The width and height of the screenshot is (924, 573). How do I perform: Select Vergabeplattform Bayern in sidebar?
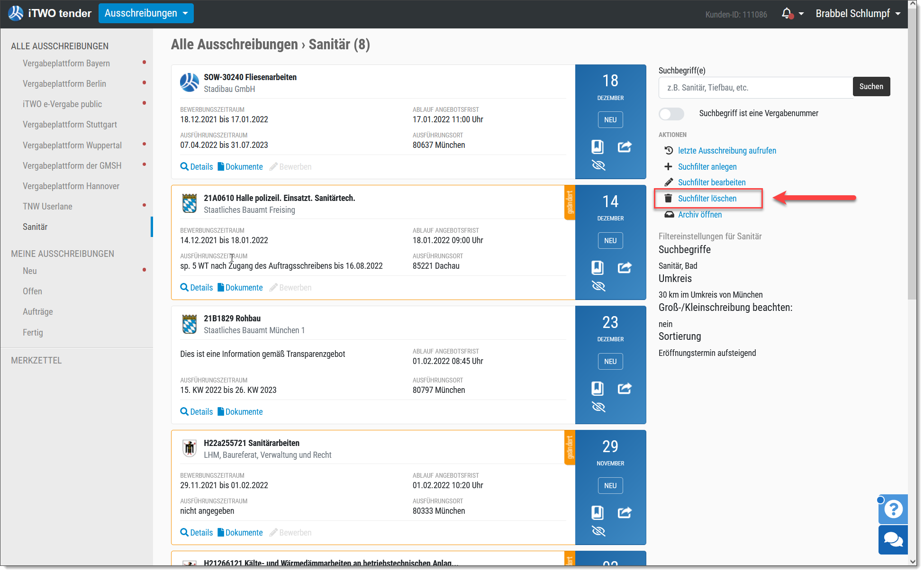pyautogui.click(x=66, y=64)
